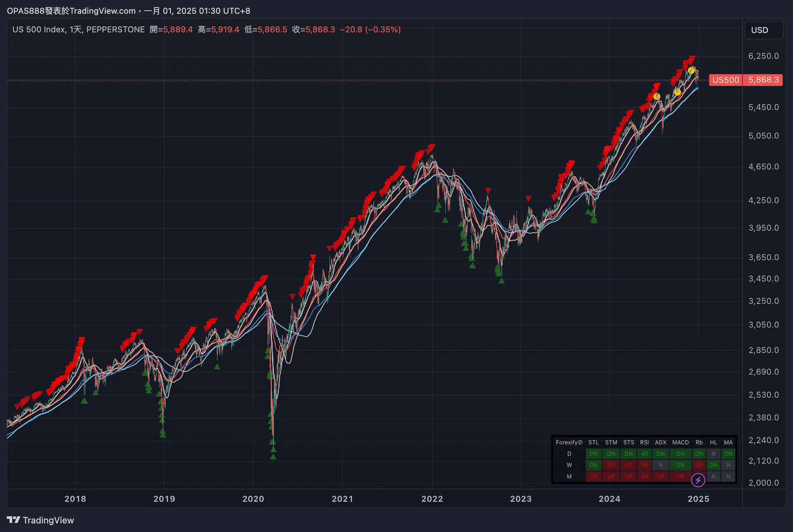793x532 pixels.
Task: Click the daily HL cell showing N
Action: 713,454
